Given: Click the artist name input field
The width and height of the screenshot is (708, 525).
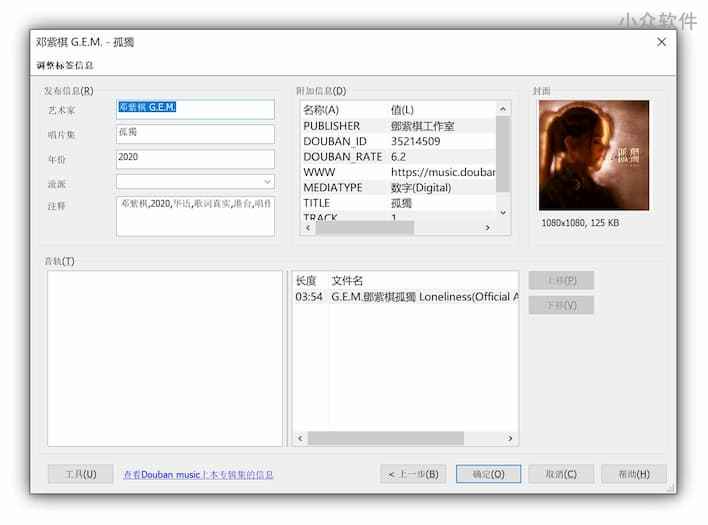Looking at the screenshot, I should coord(195,109).
